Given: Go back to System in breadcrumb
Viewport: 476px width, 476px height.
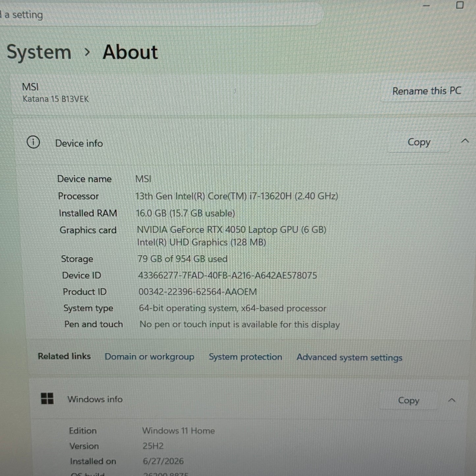Looking at the screenshot, I should tap(39, 53).
